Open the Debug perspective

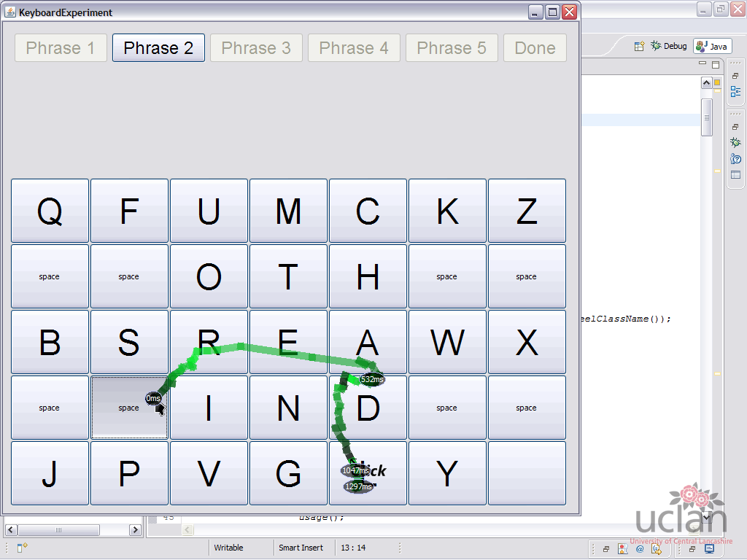tap(669, 46)
